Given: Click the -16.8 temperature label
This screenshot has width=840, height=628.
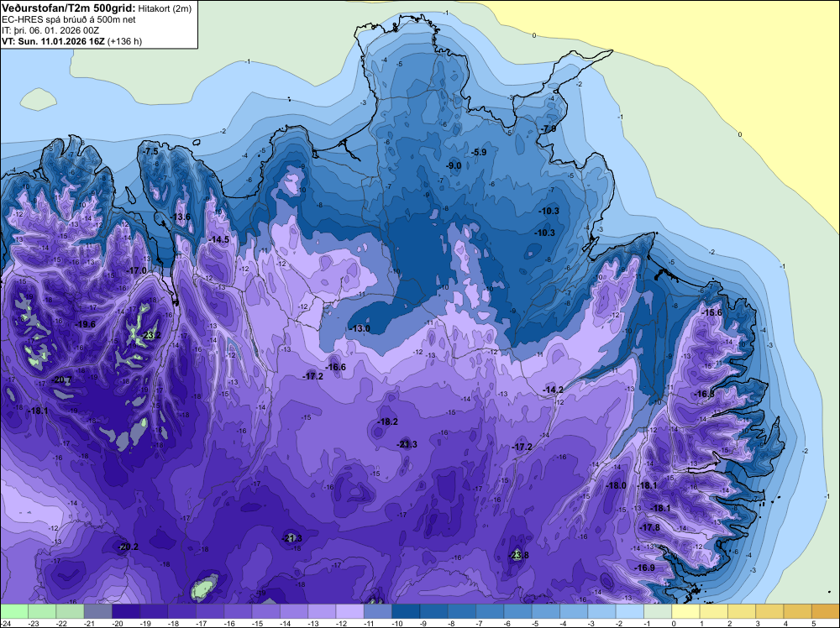Looking at the screenshot, I should pos(705,394).
